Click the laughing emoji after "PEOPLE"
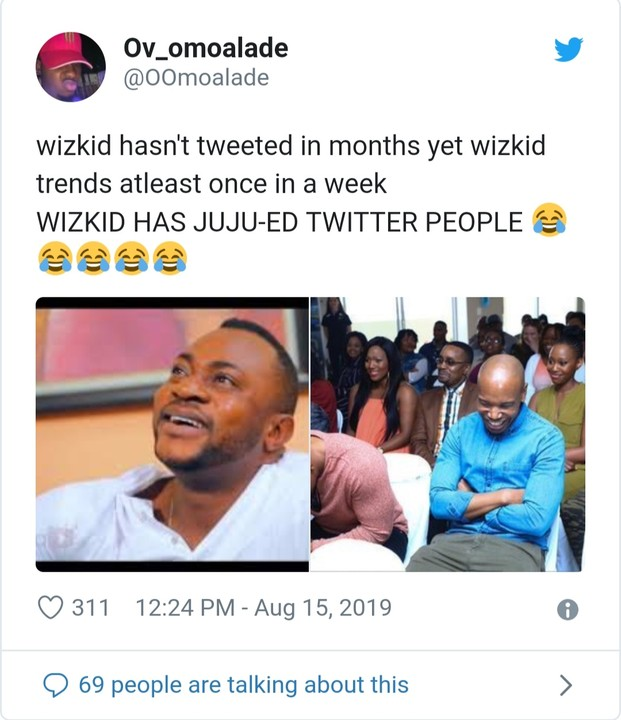Image resolution: width=621 pixels, height=720 pixels. coord(548,219)
